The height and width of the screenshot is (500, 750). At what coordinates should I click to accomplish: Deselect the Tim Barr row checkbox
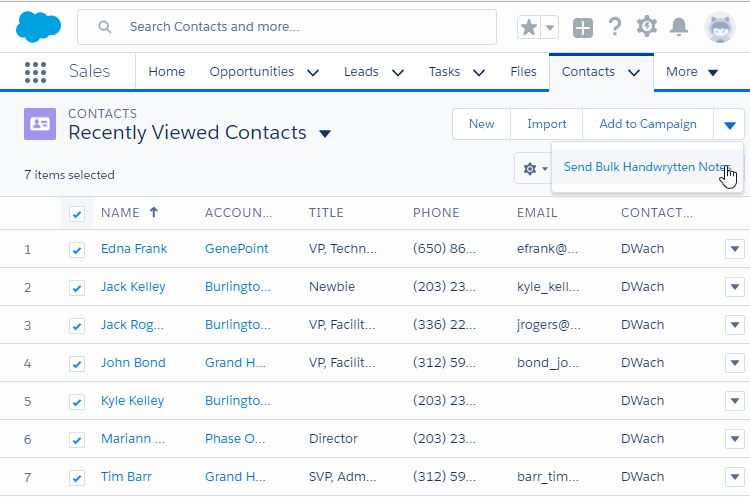pyautogui.click(x=77, y=478)
